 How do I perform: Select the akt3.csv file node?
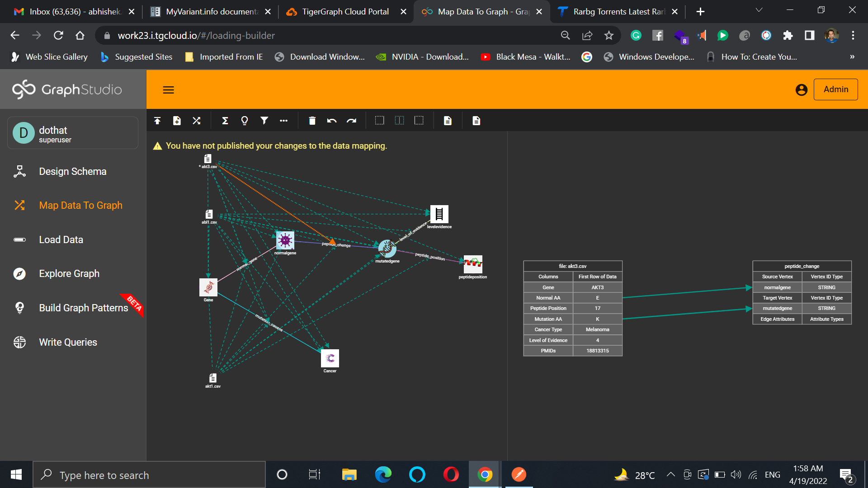[208, 159]
